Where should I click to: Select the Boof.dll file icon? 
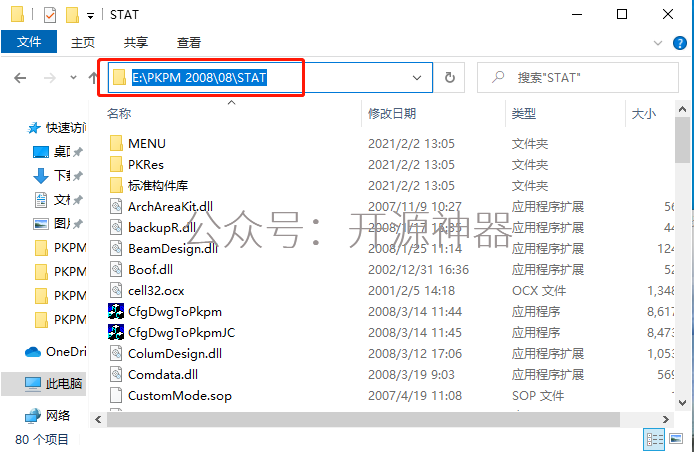click(x=116, y=269)
